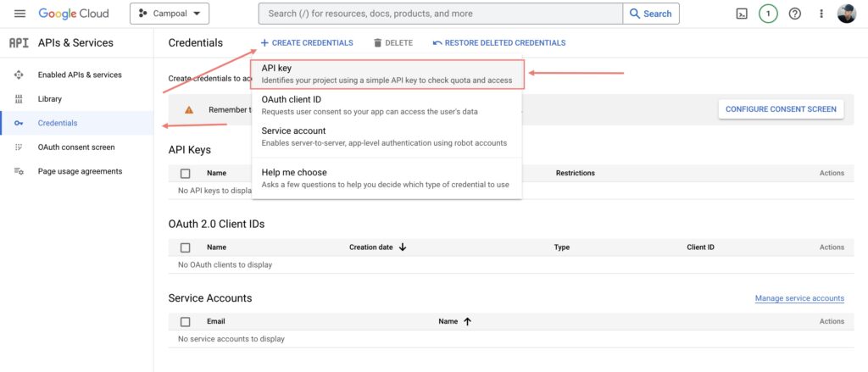This screenshot has height=372, width=868.
Task: Tick the API Keys select-all checkbox
Action: [x=186, y=173]
